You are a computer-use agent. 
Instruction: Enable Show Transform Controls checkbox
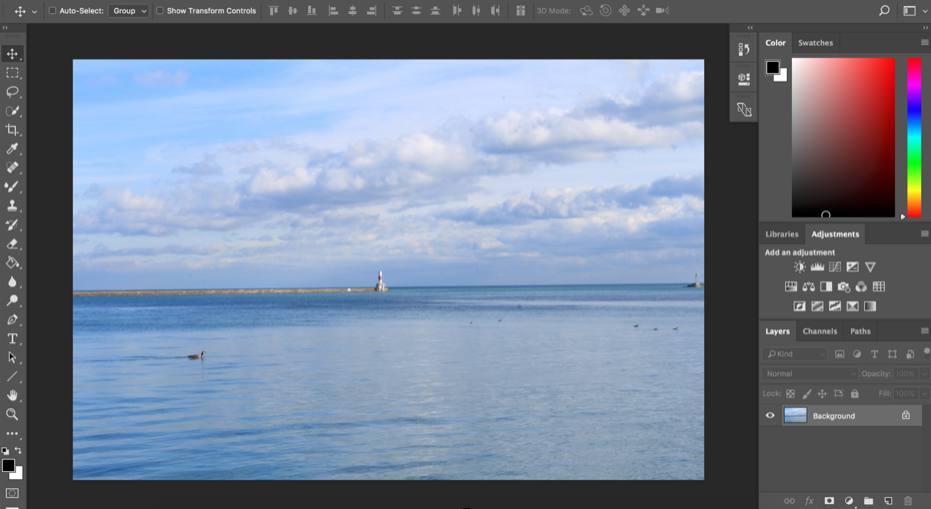pyautogui.click(x=160, y=11)
